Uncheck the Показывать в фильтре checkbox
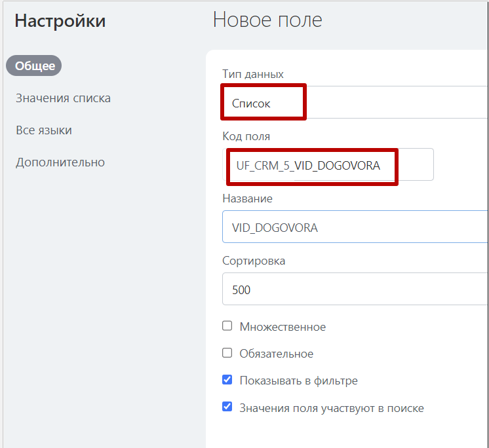489x448 pixels. click(227, 380)
